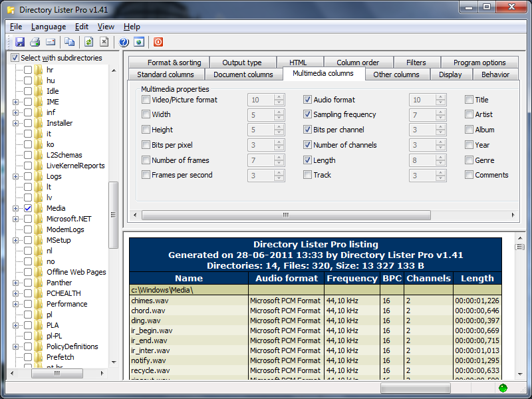The image size is (532, 399).
Task: Click the PLA folder icon
Action: pos(38,325)
